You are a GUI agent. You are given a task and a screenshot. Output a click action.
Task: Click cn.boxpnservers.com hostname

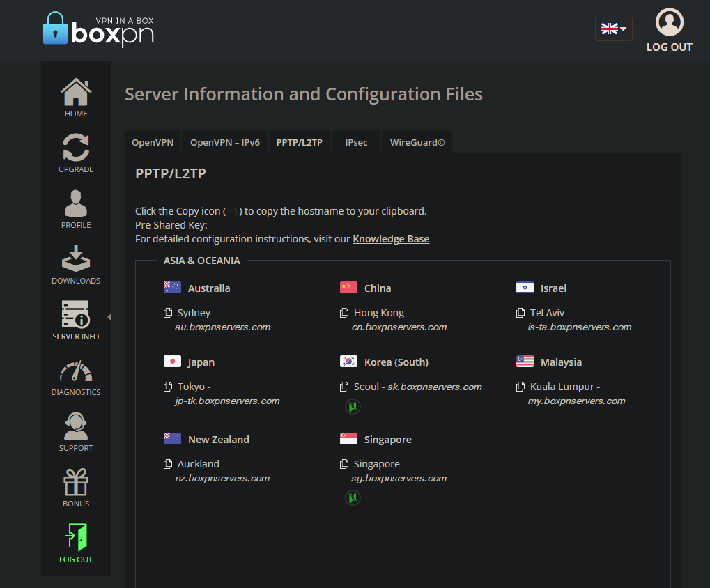tap(399, 327)
